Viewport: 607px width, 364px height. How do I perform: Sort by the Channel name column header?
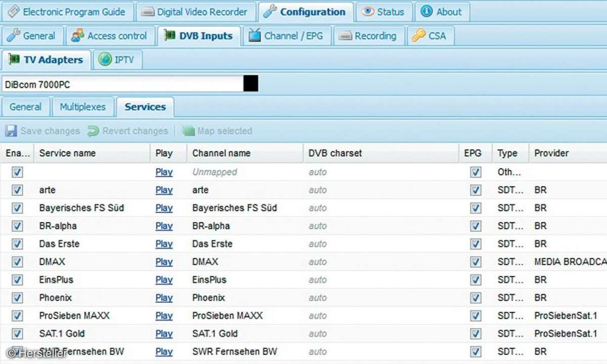(x=245, y=153)
